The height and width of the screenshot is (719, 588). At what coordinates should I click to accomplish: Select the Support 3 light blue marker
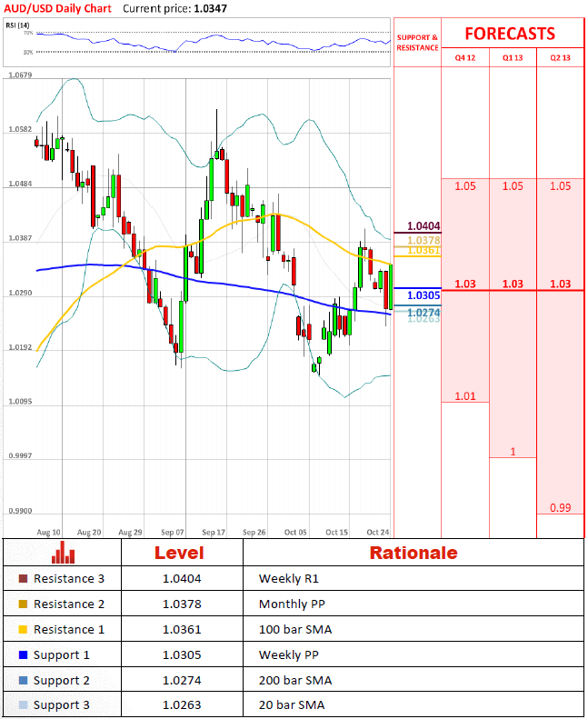click(x=23, y=705)
